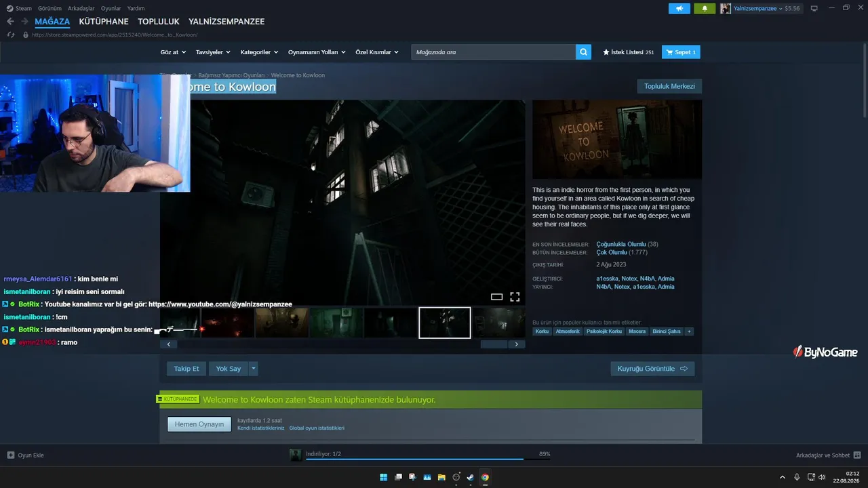Image resolution: width=868 pixels, height=488 pixels.
Task: Switch Steam to Big Picture mode
Action: coord(814,8)
